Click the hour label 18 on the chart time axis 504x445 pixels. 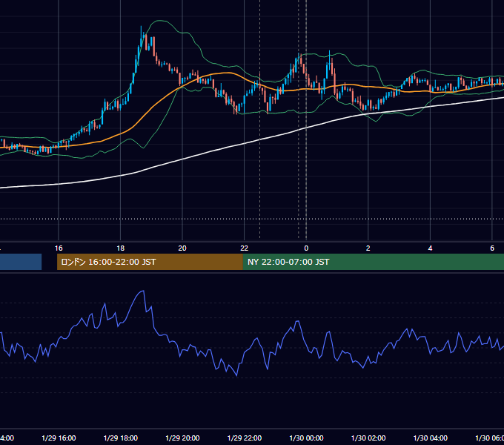point(121,248)
